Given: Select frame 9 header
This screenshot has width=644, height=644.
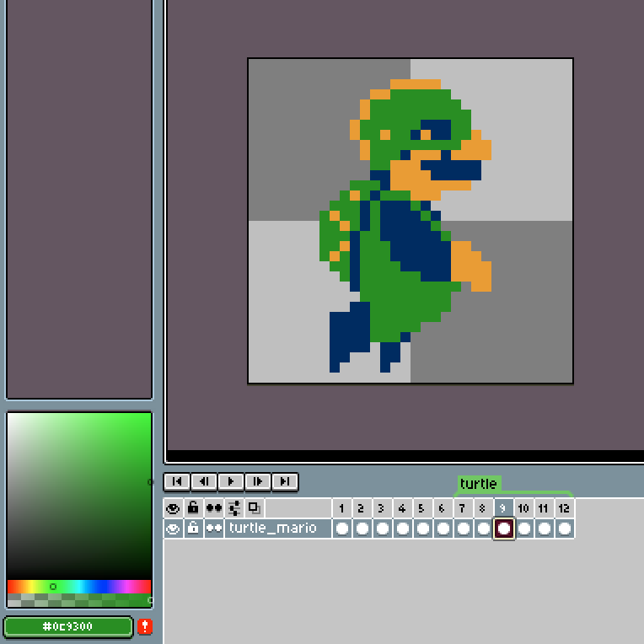Looking at the screenshot, I should click(503, 508).
